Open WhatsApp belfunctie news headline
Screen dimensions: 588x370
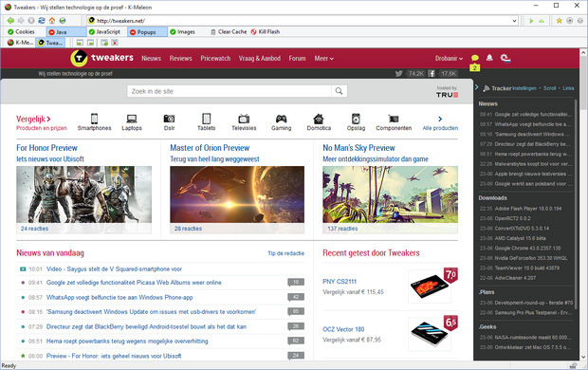119,297
